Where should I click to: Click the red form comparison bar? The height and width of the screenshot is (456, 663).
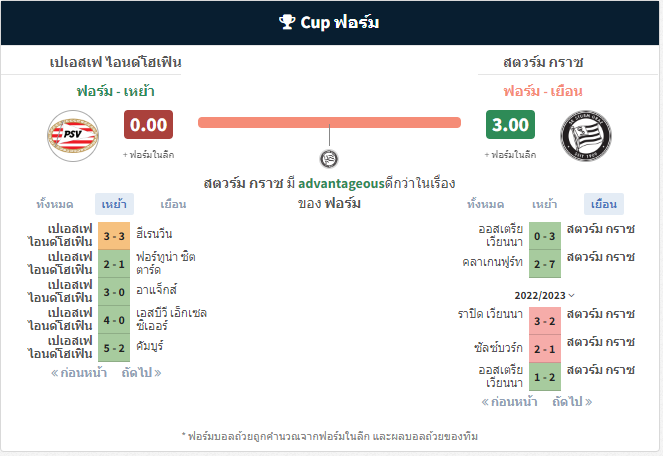[x=329, y=123]
